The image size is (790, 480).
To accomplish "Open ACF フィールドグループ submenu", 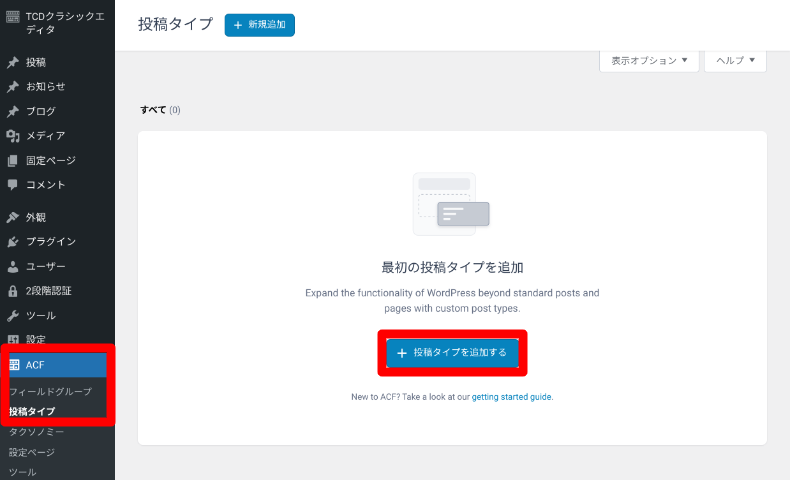I will [50, 391].
